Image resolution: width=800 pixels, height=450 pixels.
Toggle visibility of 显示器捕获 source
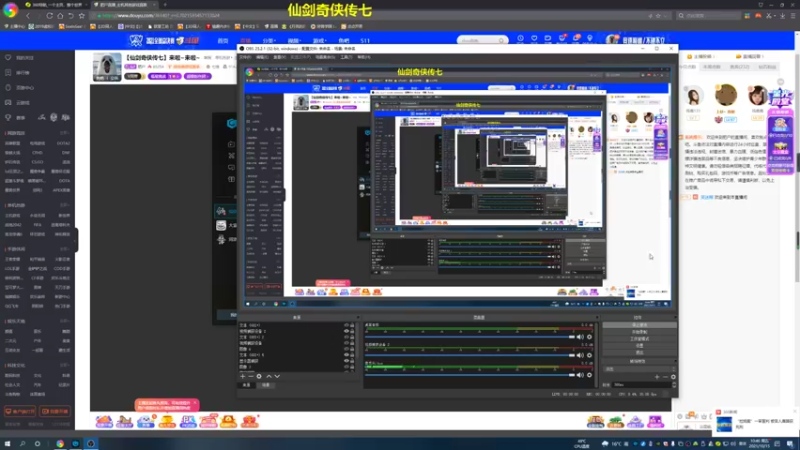(346, 361)
